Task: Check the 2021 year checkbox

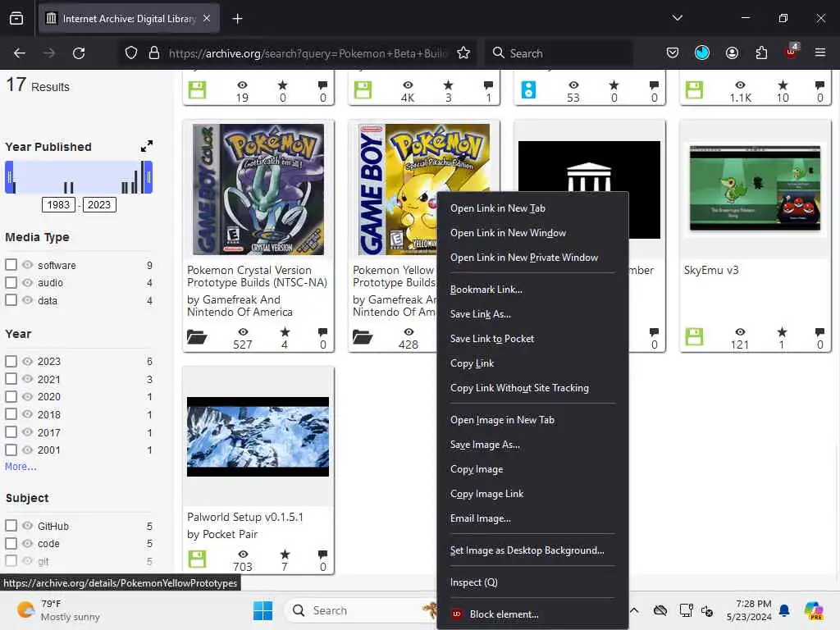Action: tap(11, 379)
